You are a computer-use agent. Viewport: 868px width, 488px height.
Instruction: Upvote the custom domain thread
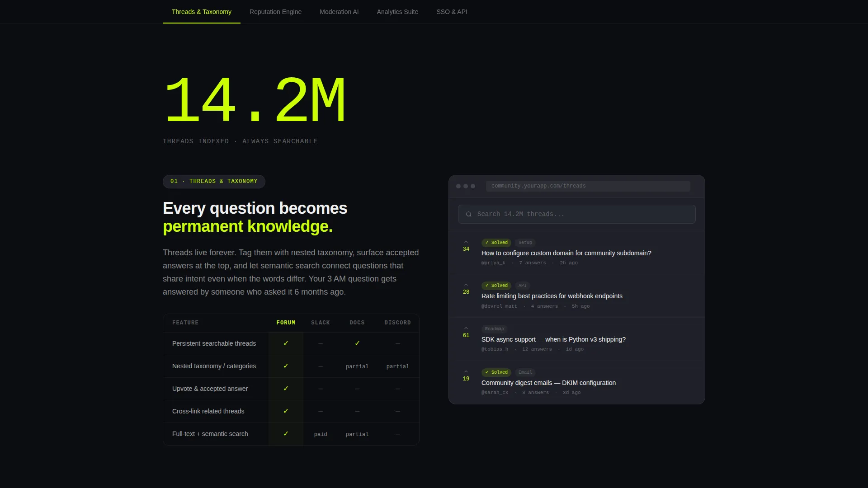466,242
